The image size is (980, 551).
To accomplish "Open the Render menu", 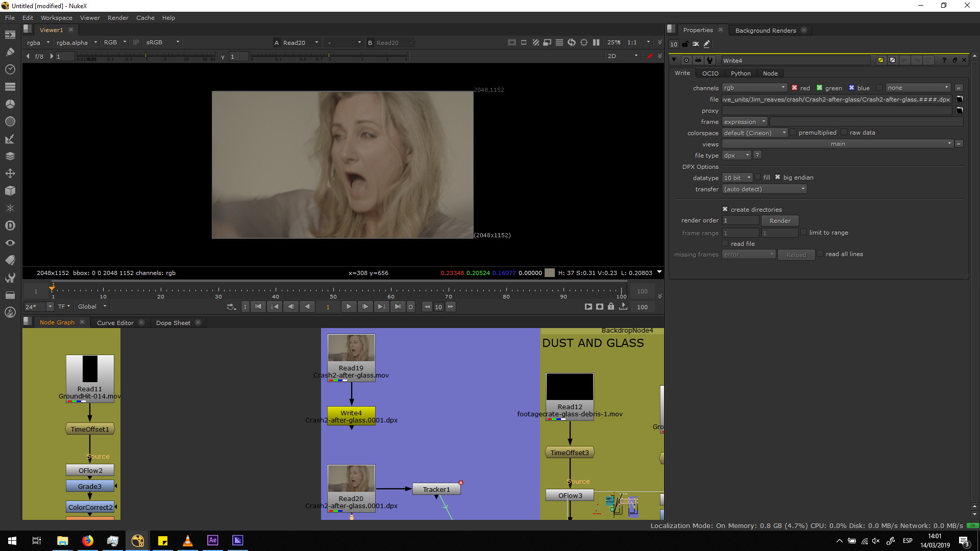I will (x=118, y=18).
